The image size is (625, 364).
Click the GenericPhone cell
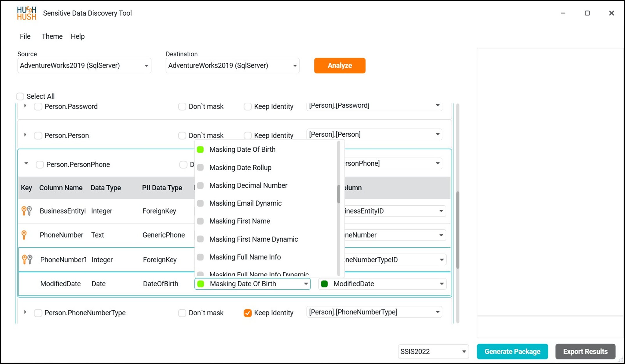point(164,235)
